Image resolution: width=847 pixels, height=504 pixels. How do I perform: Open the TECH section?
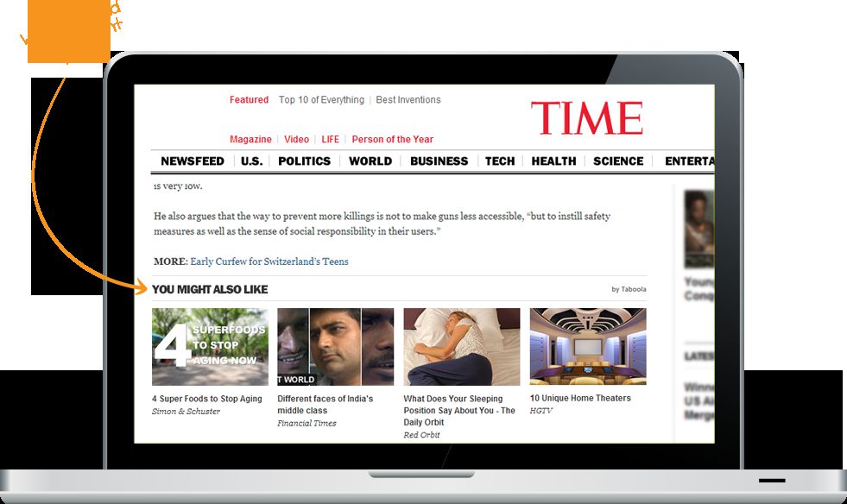click(500, 161)
